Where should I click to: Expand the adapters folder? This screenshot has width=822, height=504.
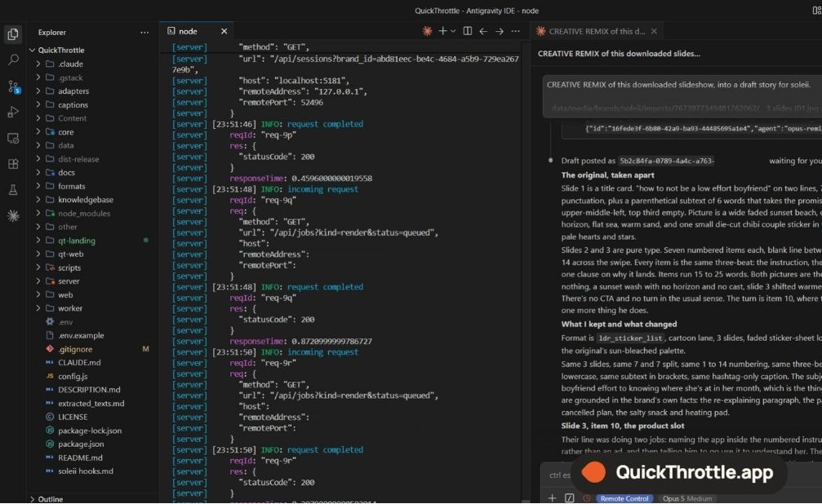(38, 91)
